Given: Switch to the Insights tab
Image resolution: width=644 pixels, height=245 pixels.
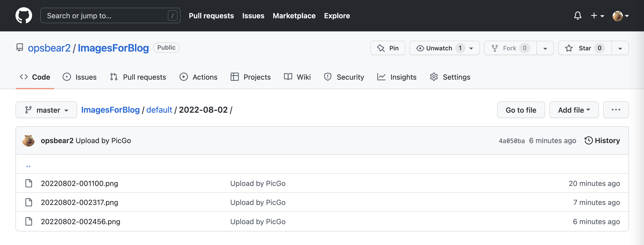Looking at the screenshot, I should 397,77.
